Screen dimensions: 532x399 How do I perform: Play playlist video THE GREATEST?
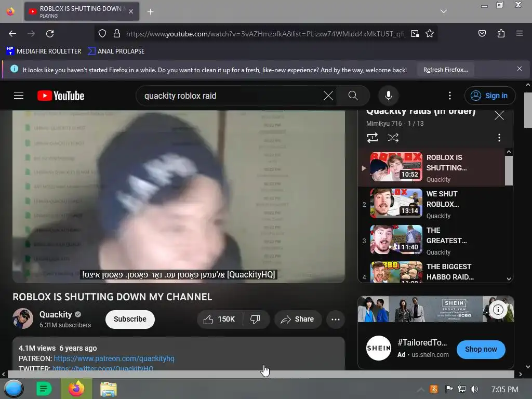point(432,240)
